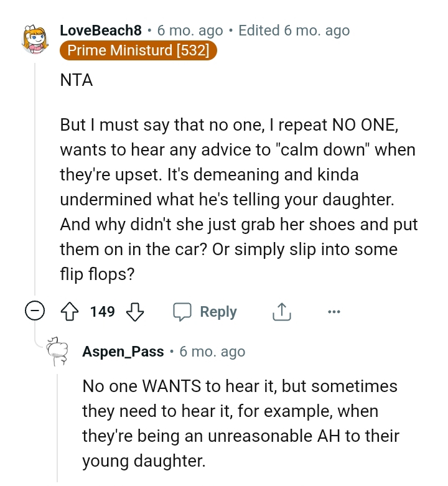Downvote LoveBeach8's comment

tap(136, 312)
